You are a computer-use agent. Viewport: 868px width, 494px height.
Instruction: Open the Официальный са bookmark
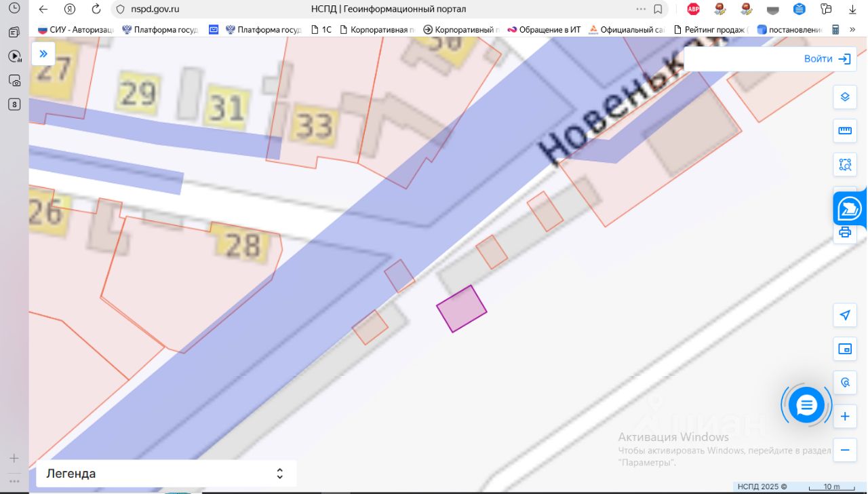pos(627,30)
